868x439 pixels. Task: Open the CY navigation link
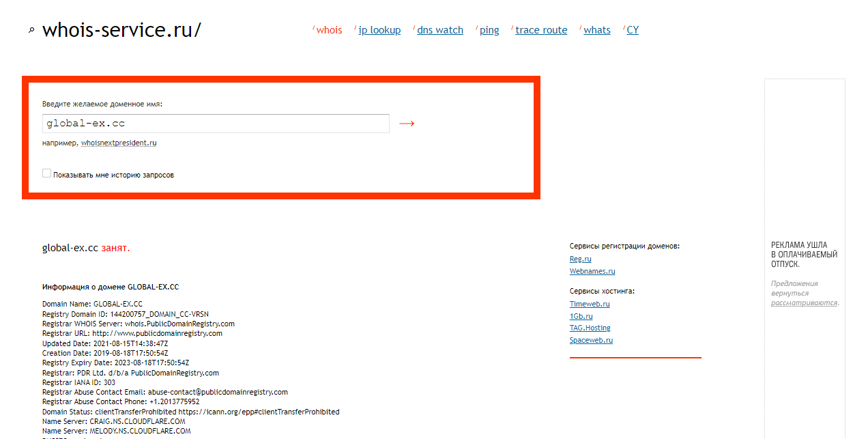(x=633, y=30)
